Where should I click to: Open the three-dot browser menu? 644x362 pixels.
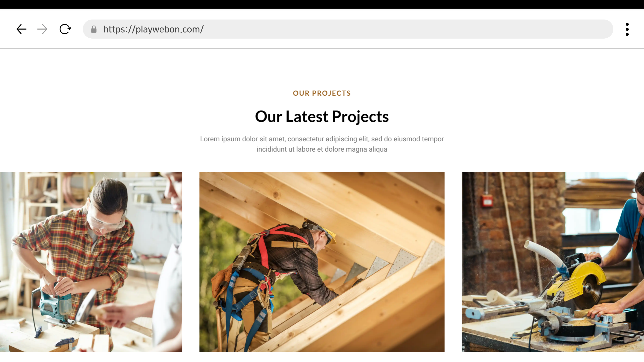tap(627, 29)
